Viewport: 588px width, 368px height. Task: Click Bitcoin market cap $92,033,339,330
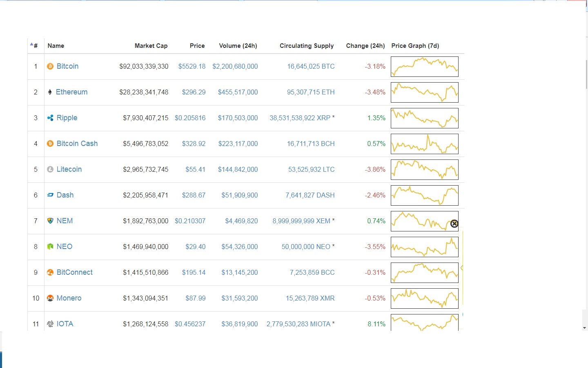144,66
